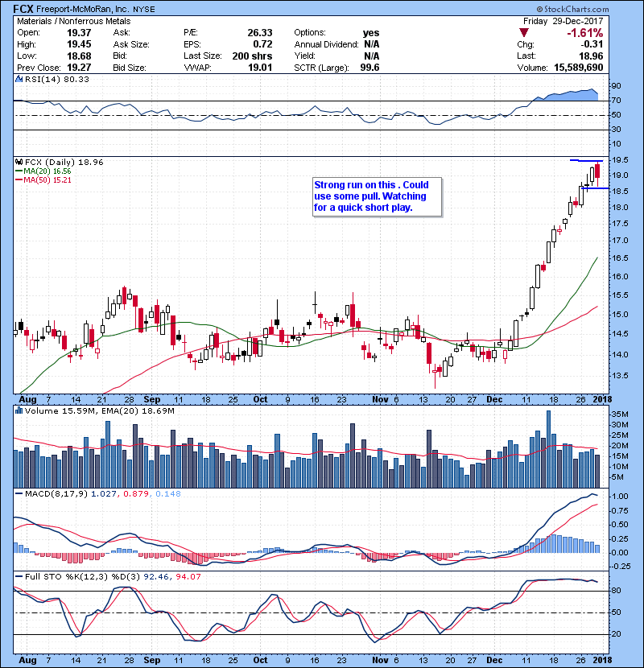
Task: Click the upper blue resistance line near 19.5
Action: (587, 161)
